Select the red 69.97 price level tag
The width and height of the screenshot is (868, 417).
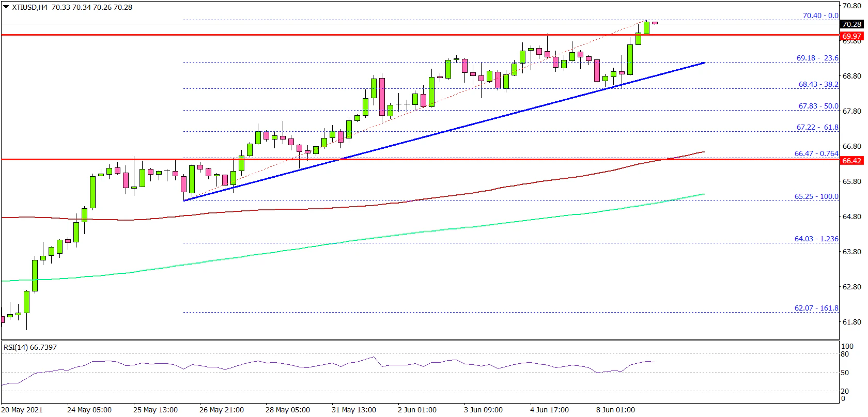(x=851, y=36)
